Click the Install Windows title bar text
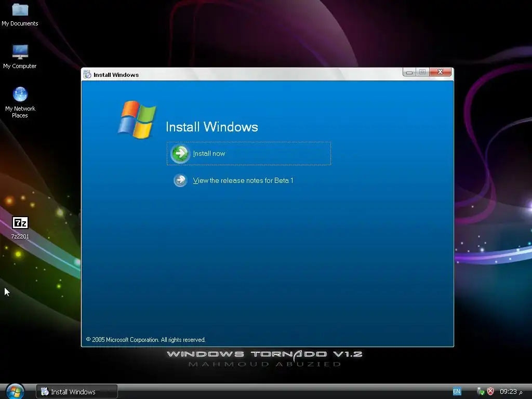Image resolution: width=532 pixels, height=399 pixels. pyautogui.click(x=116, y=75)
